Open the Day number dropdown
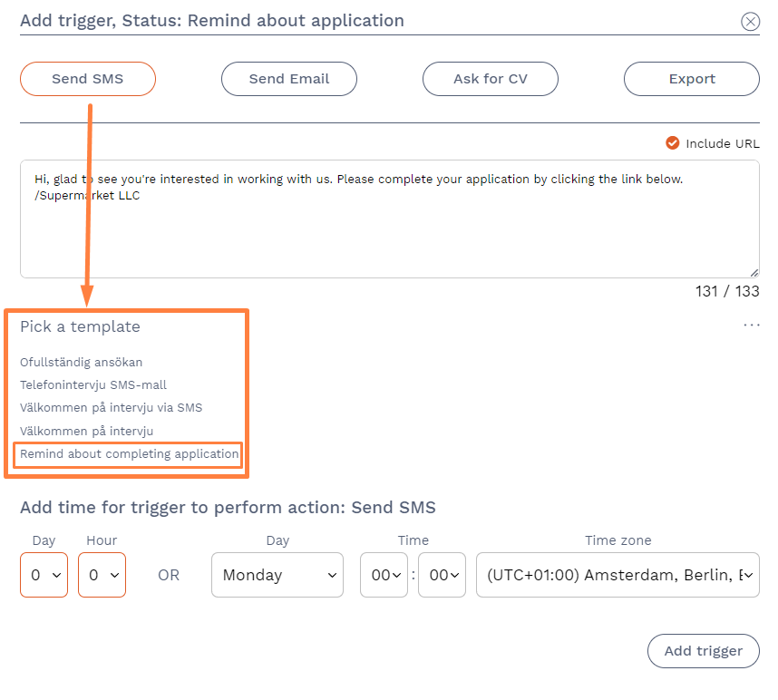Viewport: 778px width, 700px height. click(x=44, y=575)
